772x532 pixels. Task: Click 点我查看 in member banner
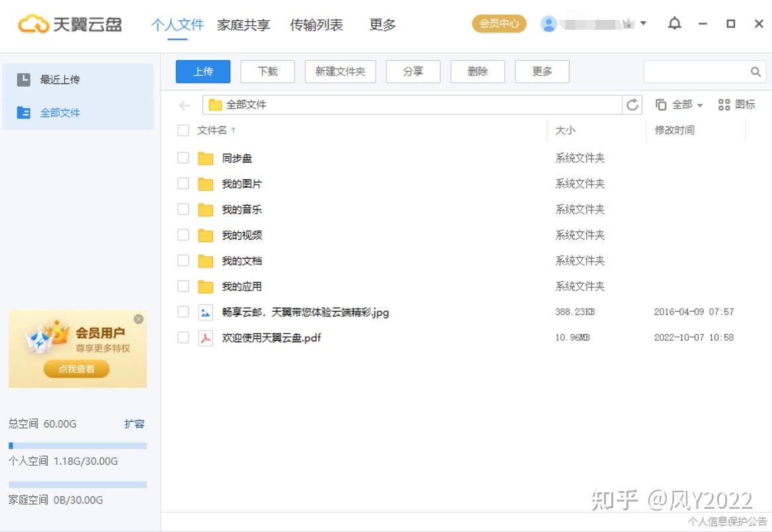[76, 369]
